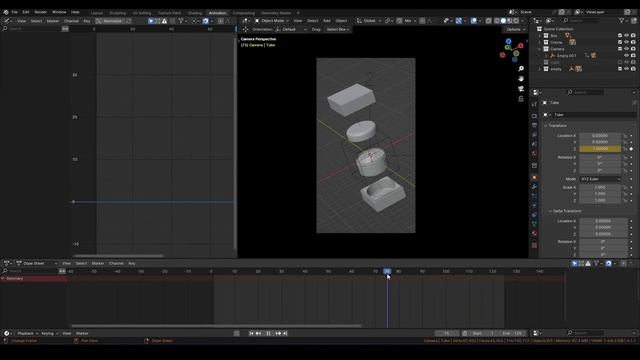Pause the animation playback
The width and height of the screenshot is (640, 360).
pos(268,333)
